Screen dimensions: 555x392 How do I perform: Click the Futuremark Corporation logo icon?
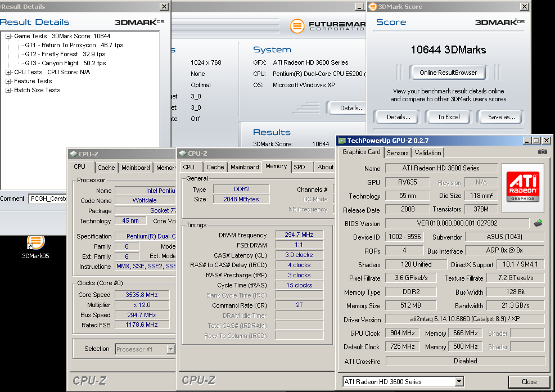pyautogui.click(x=297, y=26)
